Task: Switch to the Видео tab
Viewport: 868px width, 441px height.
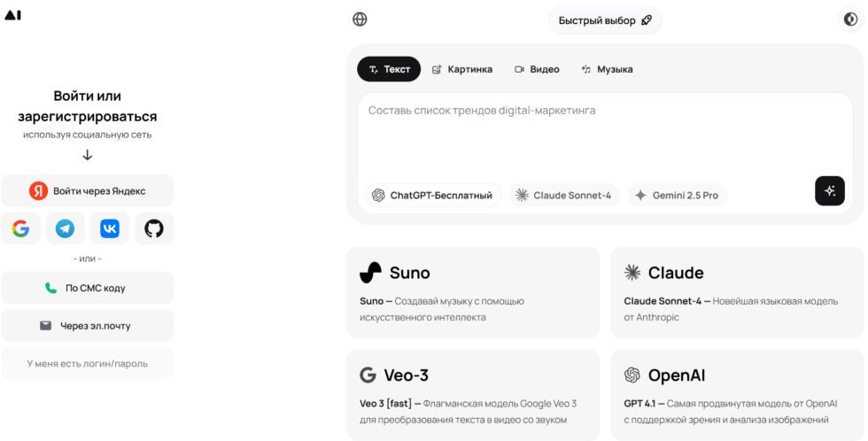Action: [x=537, y=69]
